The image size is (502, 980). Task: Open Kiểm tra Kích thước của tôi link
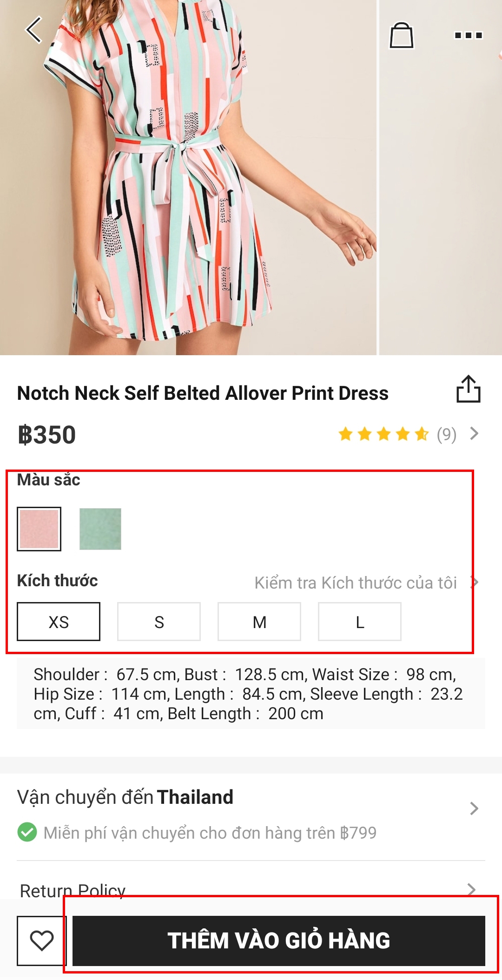coord(356,583)
